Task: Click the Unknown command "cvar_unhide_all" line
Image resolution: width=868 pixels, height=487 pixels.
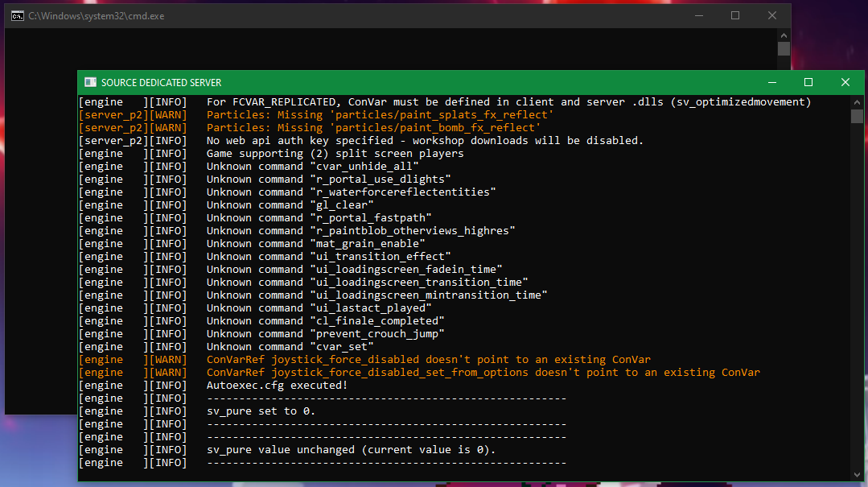Action: pos(249,166)
